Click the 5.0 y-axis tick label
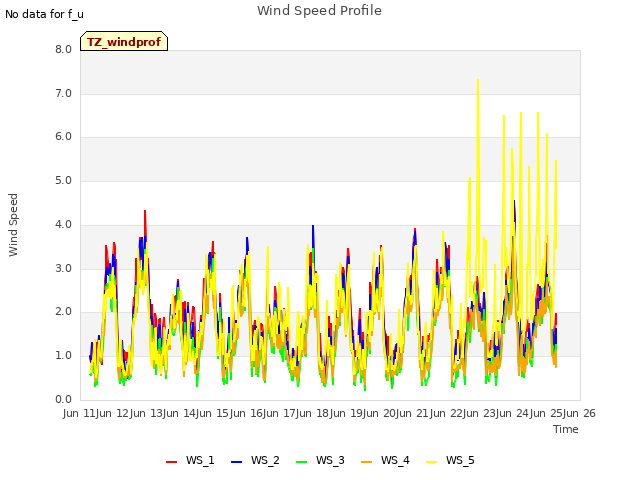 (63, 181)
